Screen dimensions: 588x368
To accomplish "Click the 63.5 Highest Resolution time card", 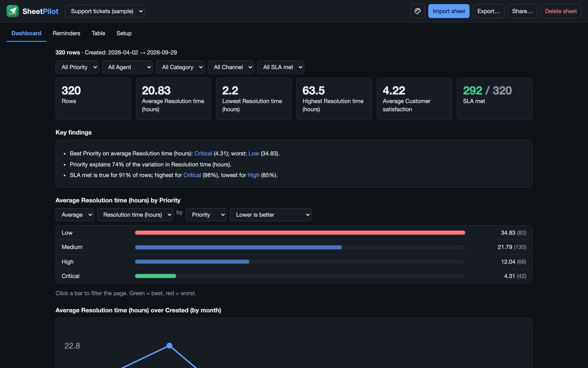I will (x=334, y=98).
